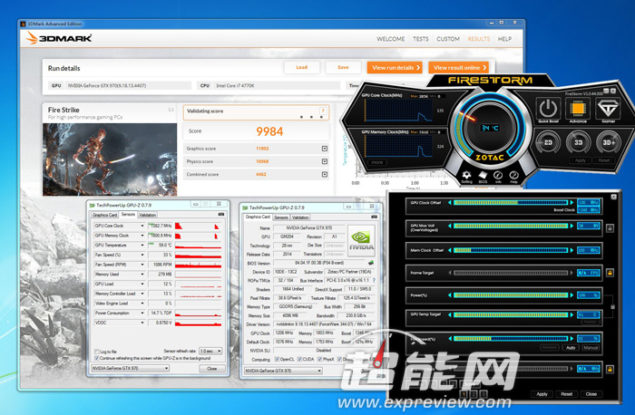Toggle Continue refreshing in background checkbox
The image size is (635, 415).
(97, 358)
